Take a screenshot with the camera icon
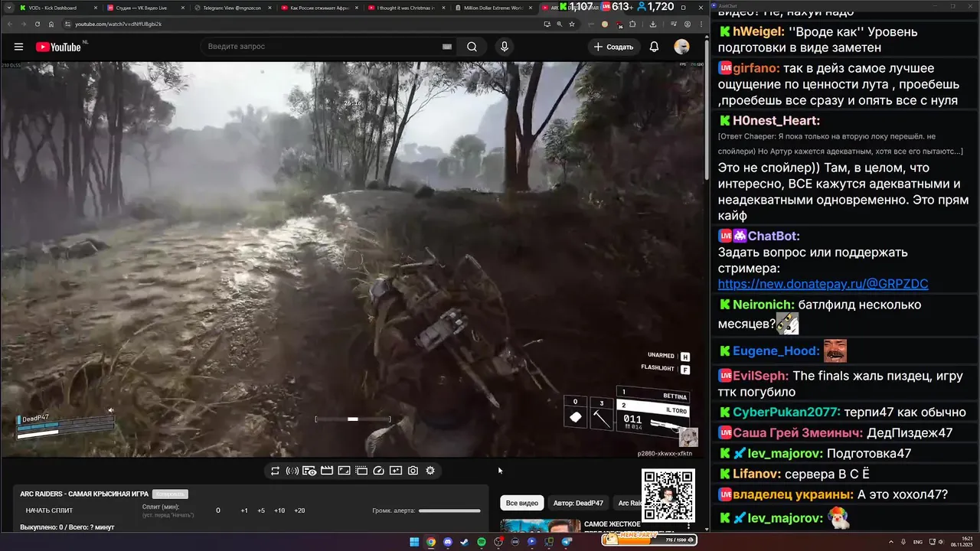 click(x=413, y=471)
